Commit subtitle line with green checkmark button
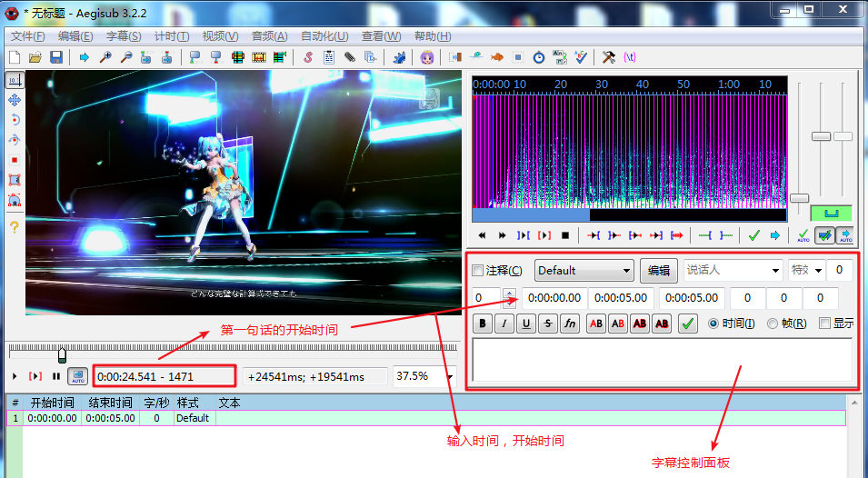Image resolution: width=868 pixels, height=478 pixels. 688,323
